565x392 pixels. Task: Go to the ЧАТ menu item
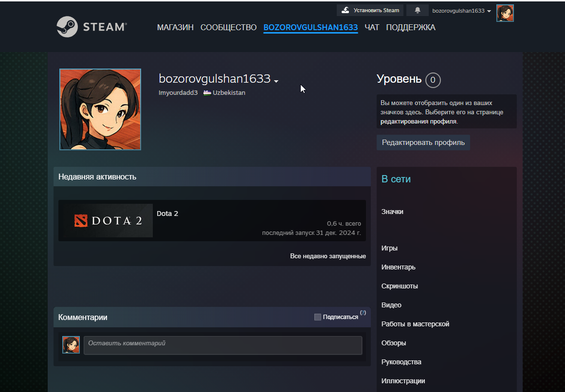372,27
